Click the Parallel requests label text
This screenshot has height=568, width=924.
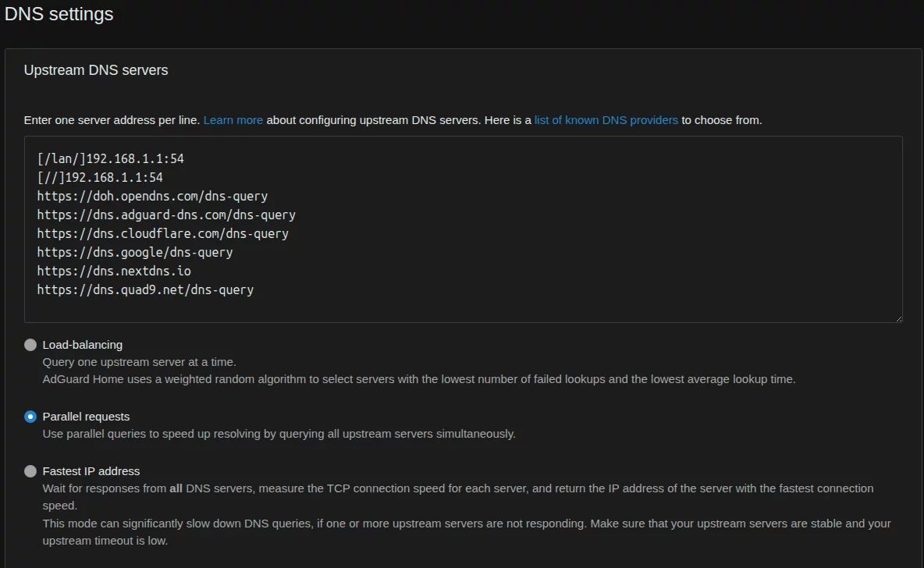click(86, 417)
